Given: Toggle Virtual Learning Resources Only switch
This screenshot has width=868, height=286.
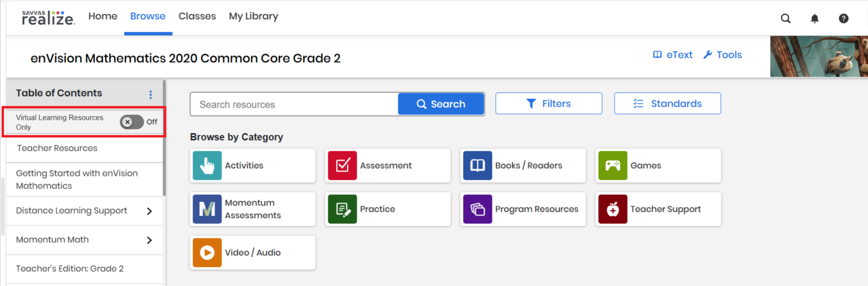Looking at the screenshot, I should [132, 122].
